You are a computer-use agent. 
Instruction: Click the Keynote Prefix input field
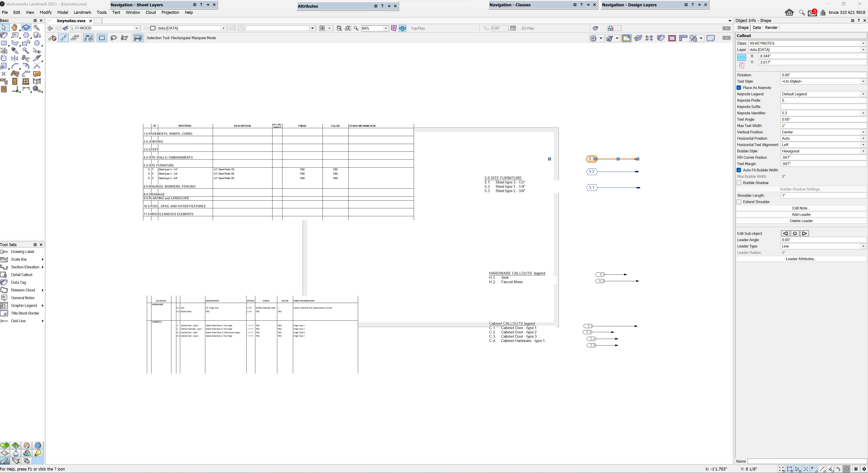[x=823, y=101]
